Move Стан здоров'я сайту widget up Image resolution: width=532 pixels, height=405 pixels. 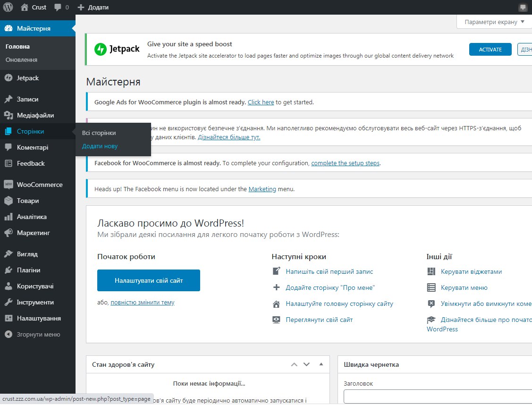[294, 364]
